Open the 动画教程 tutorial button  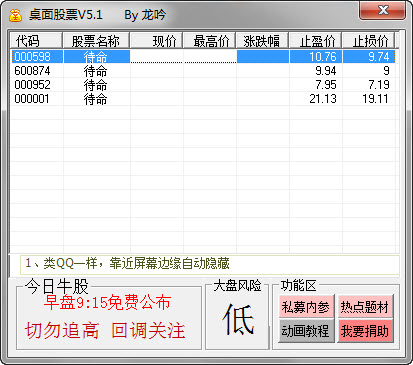tap(306, 331)
